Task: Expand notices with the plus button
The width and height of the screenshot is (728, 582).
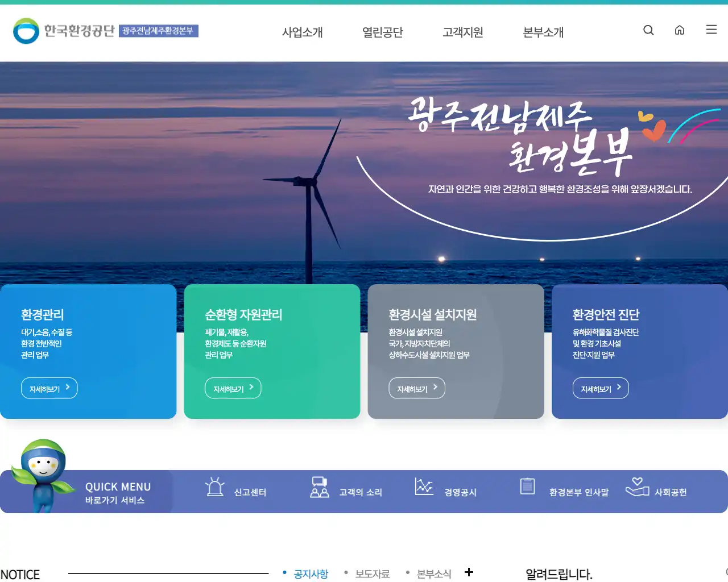Action: pyautogui.click(x=469, y=572)
